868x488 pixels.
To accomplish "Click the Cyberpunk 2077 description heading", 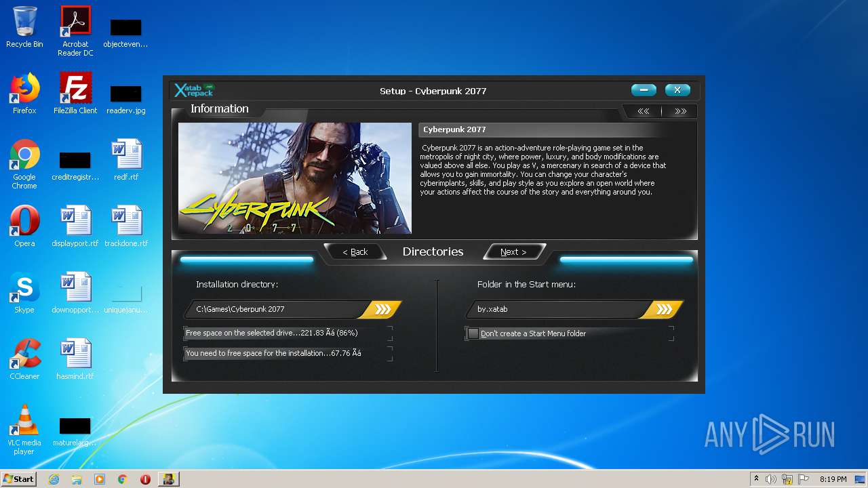I will coord(454,129).
